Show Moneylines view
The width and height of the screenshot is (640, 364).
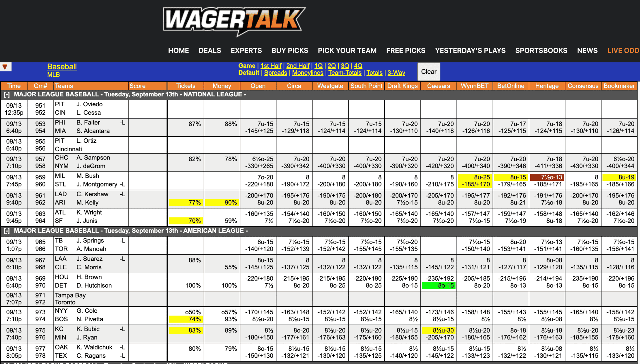coord(307,73)
